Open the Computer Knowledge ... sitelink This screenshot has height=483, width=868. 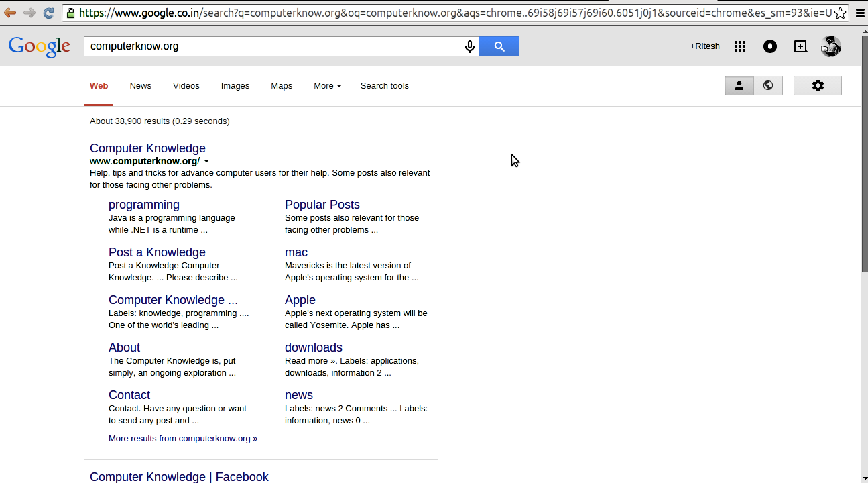click(173, 300)
